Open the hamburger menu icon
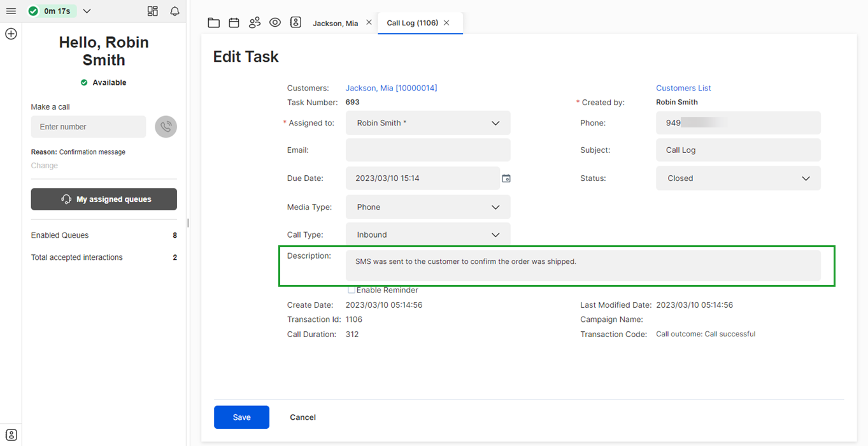The image size is (868, 446). click(x=11, y=11)
